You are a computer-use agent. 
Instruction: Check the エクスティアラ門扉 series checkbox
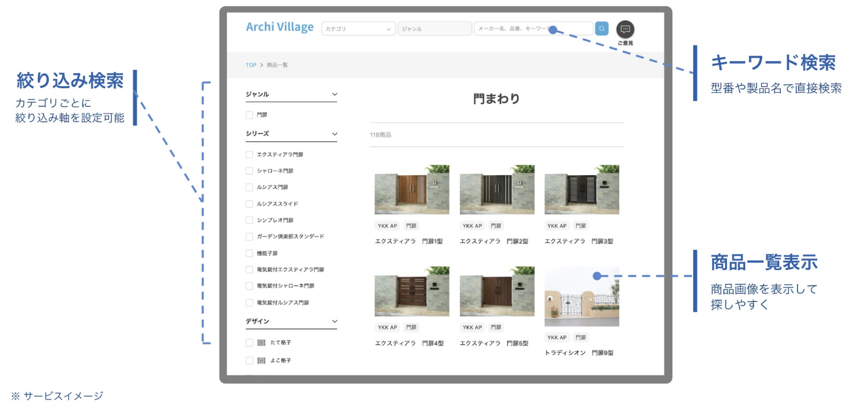pos(249,155)
